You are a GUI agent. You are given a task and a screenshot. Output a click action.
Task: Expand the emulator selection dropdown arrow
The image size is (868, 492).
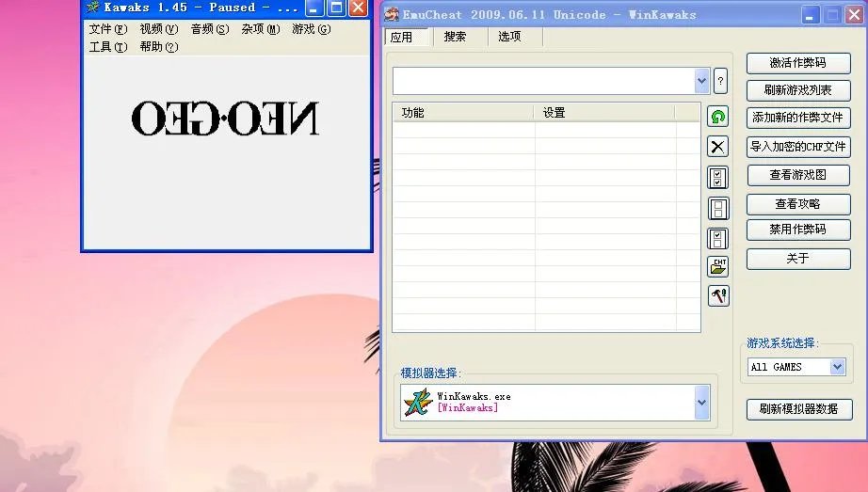[702, 403]
